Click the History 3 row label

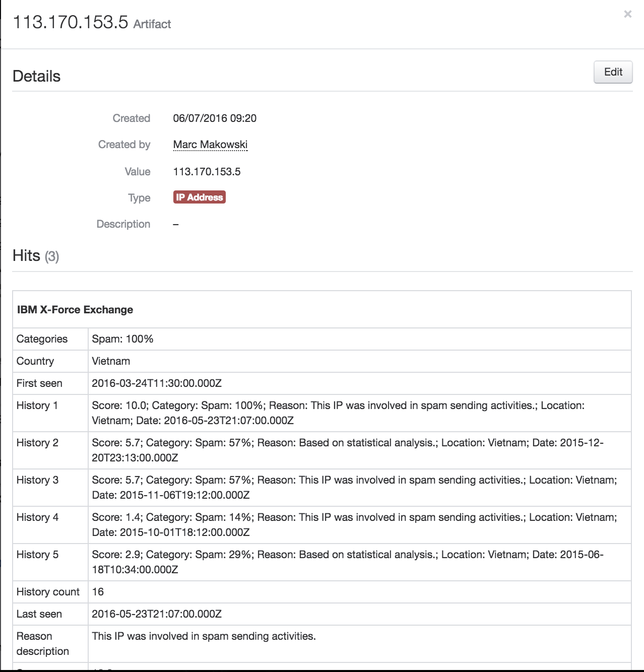(37, 480)
